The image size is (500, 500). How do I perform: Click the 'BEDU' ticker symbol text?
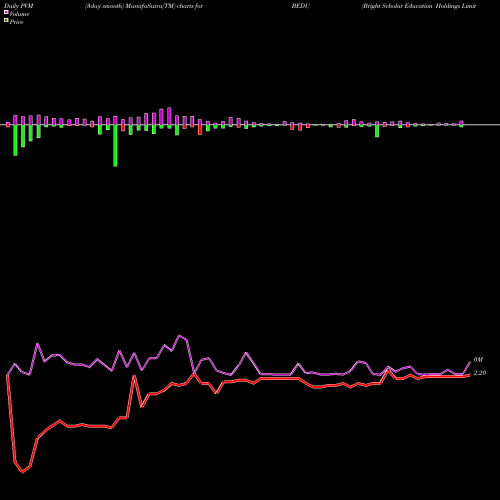pyautogui.click(x=300, y=6)
